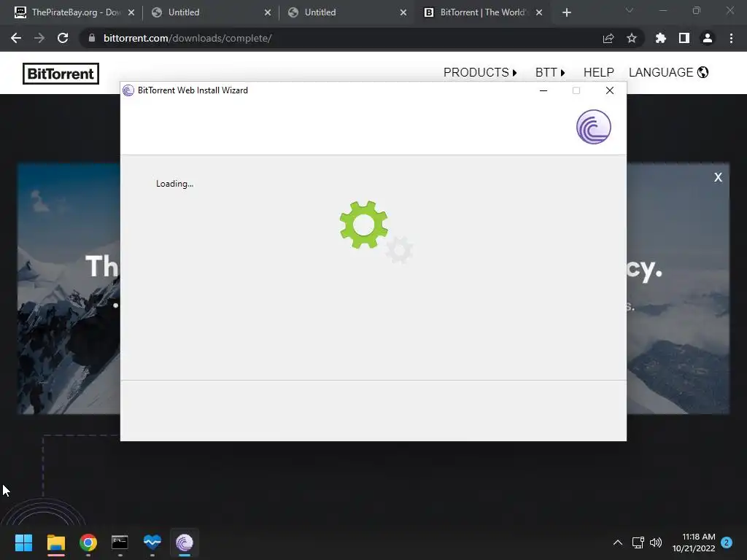Click the lock icon in address bar
This screenshot has height=560, width=747.
pyautogui.click(x=92, y=38)
